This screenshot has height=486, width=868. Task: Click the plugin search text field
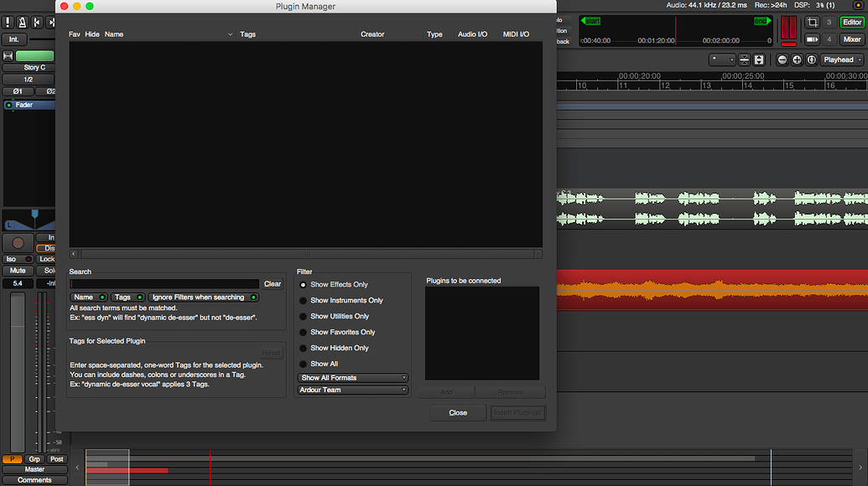click(x=164, y=284)
